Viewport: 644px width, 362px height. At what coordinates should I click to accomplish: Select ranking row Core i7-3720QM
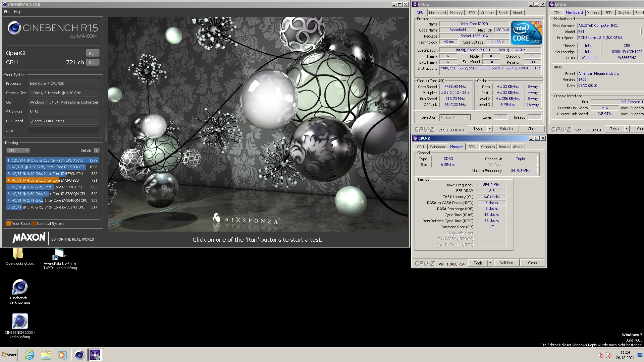tap(53, 194)
